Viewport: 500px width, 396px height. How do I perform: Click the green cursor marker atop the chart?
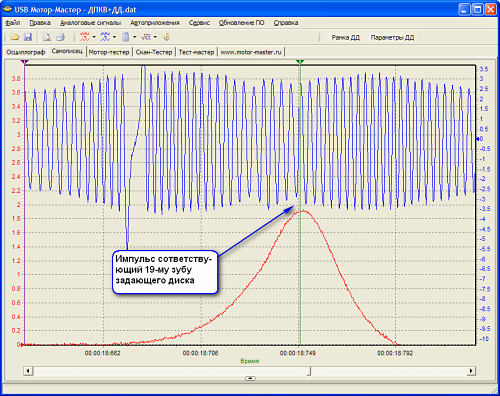pos(300,62)
